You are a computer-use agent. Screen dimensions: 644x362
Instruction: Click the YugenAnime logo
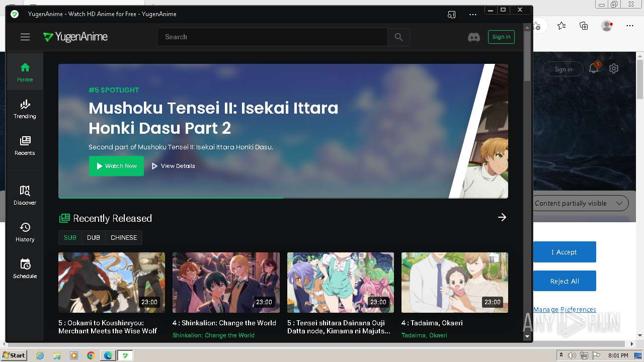(75, 37)
